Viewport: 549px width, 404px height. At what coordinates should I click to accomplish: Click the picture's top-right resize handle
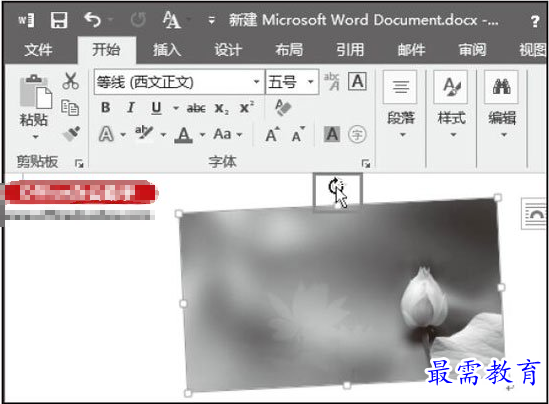498,197
